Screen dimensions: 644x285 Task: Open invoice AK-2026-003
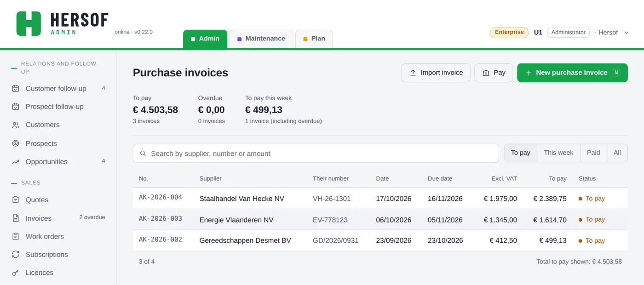[161, 218]
